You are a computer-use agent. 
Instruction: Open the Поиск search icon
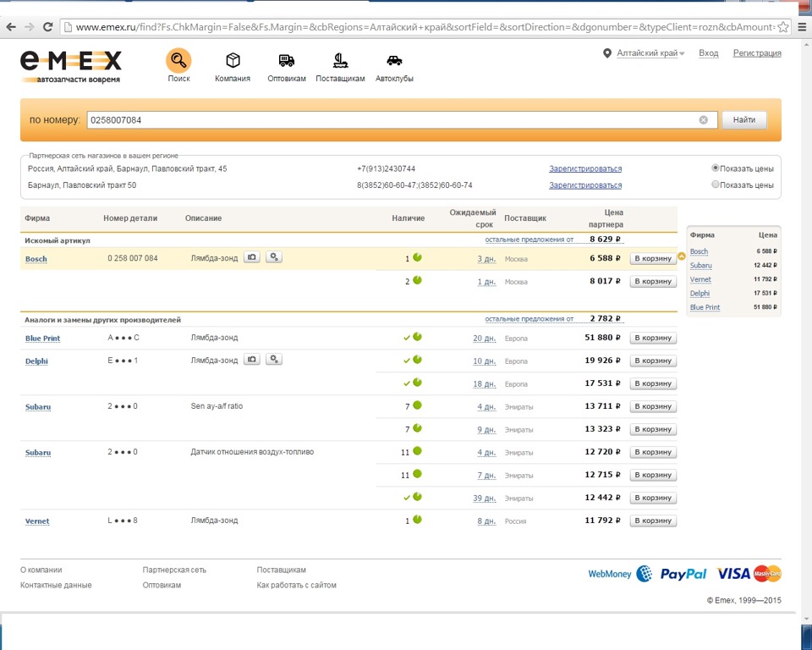tap(178, 61)
